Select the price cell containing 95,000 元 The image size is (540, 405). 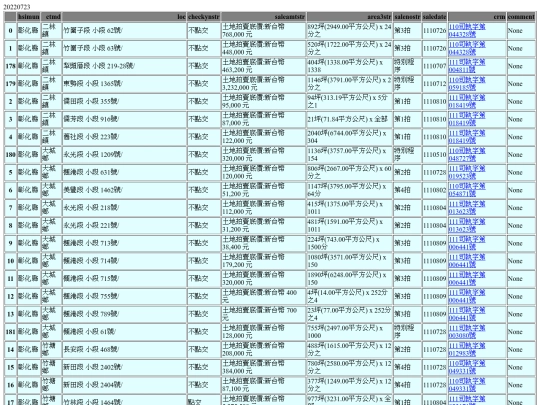(263, 101)
